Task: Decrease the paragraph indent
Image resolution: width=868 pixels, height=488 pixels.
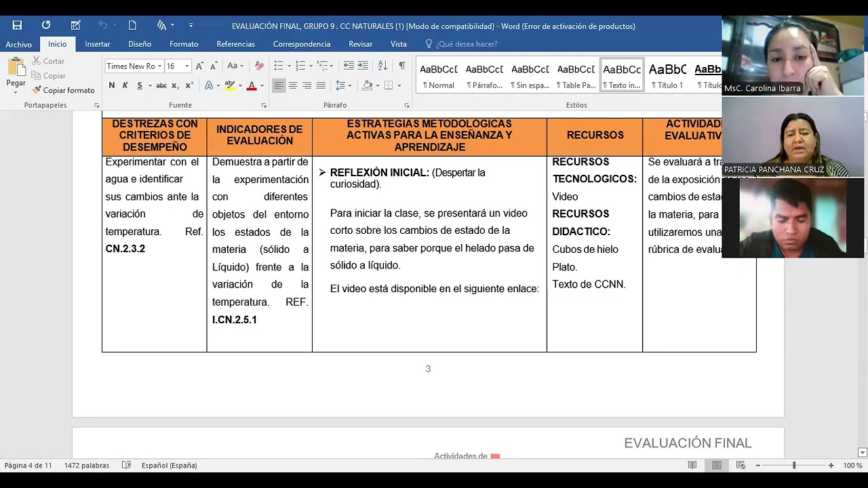Action: tap(349, 66)
